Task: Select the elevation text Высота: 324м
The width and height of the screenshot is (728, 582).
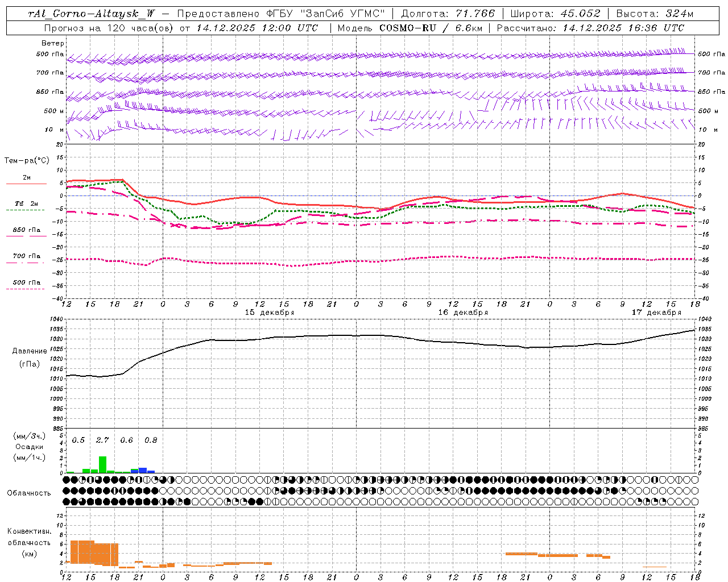Action: pos(655,14)
